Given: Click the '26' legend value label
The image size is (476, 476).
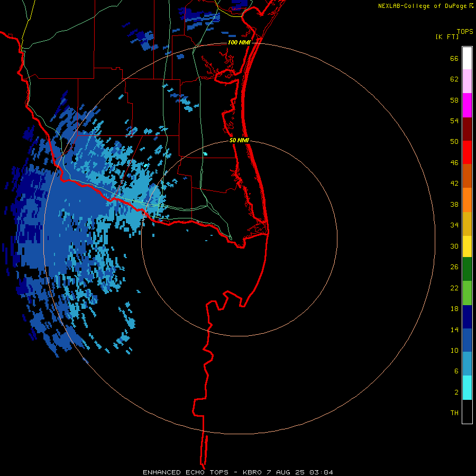Looking at the screenshot, I should click(454, 267).
